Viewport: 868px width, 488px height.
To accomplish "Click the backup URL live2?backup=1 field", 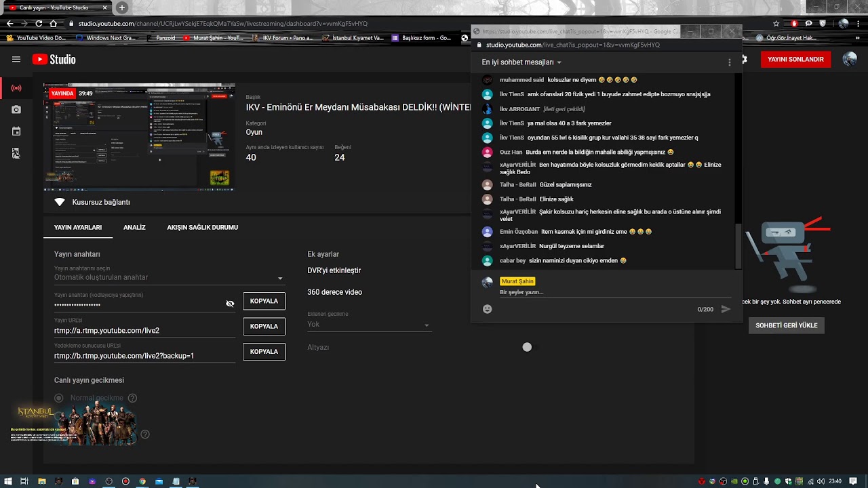I will click(144, 355).
